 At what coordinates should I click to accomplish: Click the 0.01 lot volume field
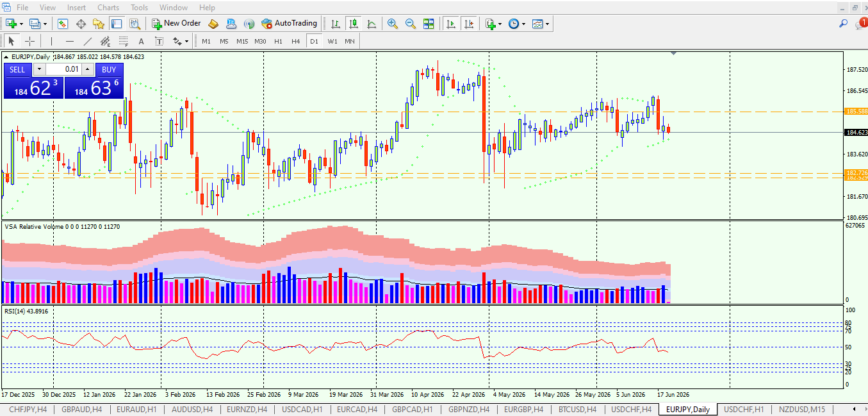tap(63, 69)
